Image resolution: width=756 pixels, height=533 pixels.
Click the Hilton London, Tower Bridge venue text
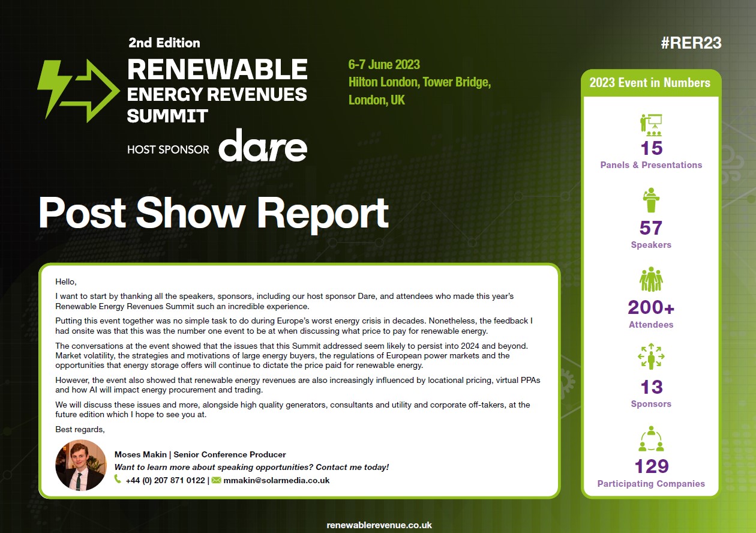tap(420, 82)
